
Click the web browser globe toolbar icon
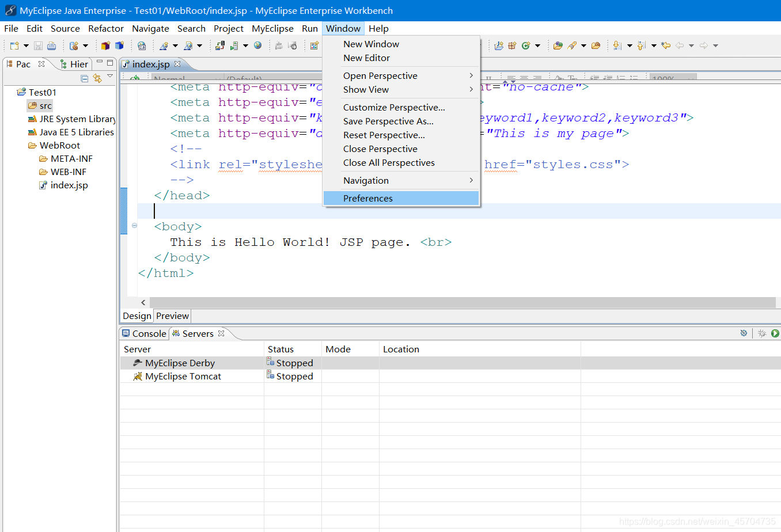pos(257,45)
